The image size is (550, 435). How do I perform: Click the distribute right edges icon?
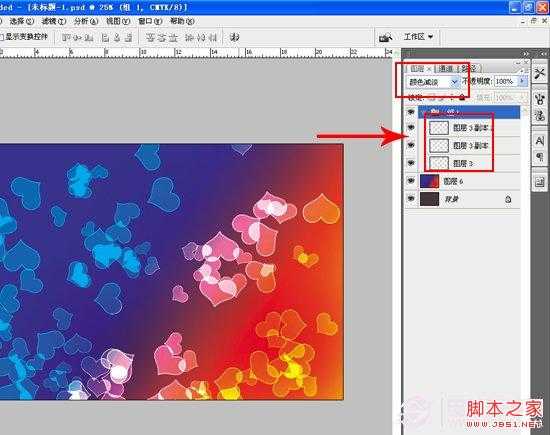point(213,37)
